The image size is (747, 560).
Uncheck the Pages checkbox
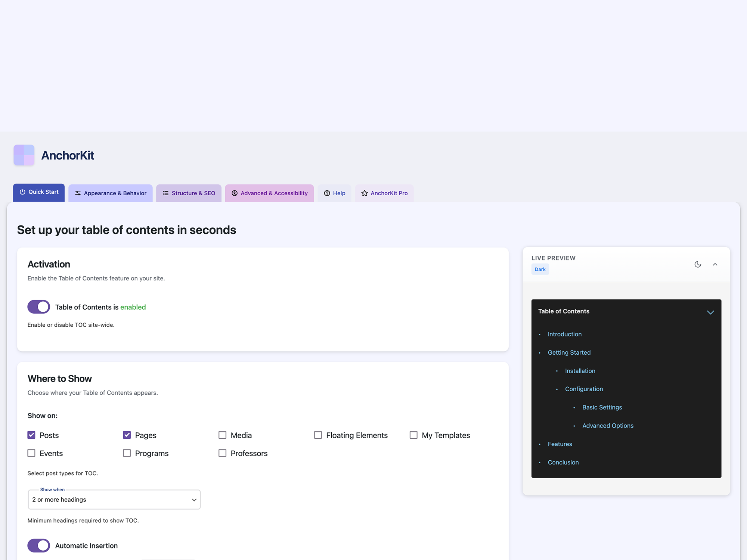(127, 435)
